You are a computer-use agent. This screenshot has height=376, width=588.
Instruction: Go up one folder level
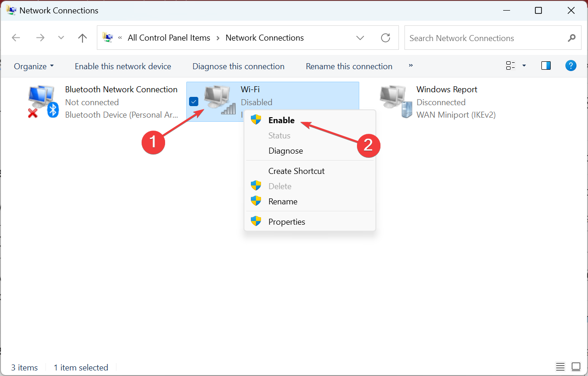tap(83, 38)
